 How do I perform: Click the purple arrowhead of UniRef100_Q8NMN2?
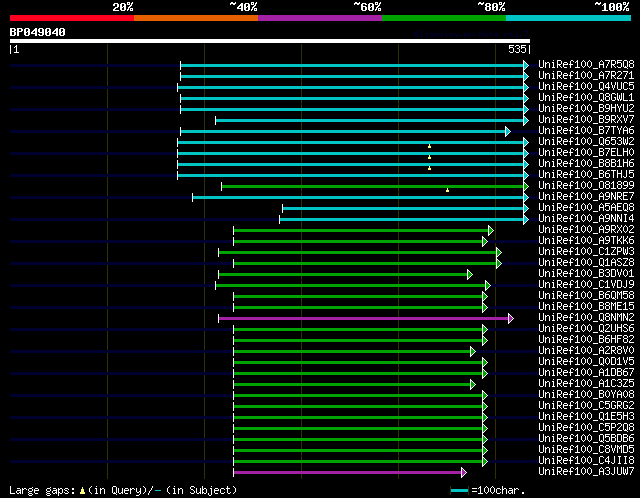[x=511, y=318]
